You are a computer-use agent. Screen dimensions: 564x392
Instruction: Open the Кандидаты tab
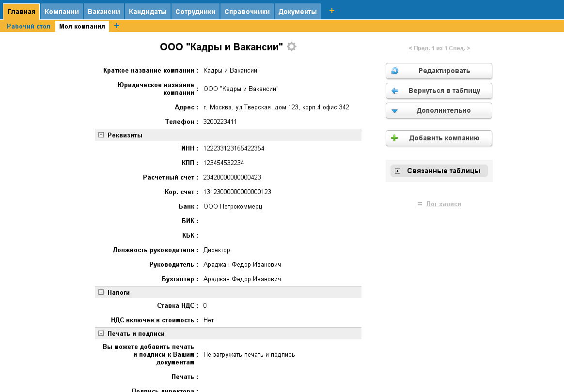148,12
